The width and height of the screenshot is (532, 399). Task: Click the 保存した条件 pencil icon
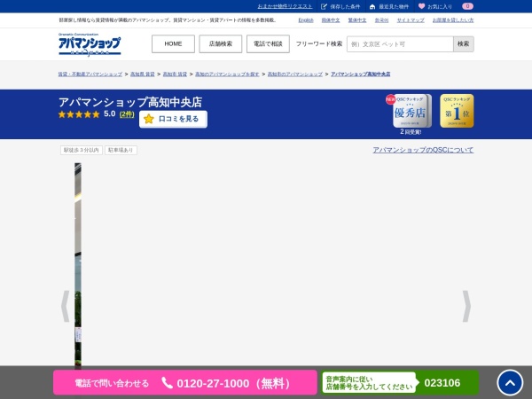(324, 6)
